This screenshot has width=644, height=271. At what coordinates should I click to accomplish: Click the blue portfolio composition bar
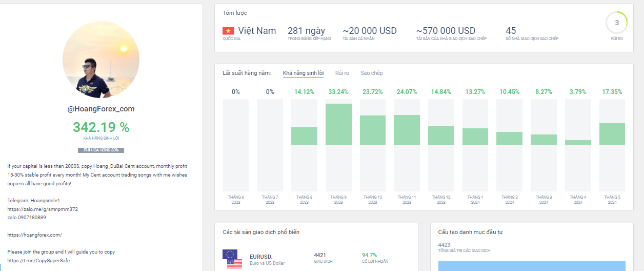pos(532,266)
